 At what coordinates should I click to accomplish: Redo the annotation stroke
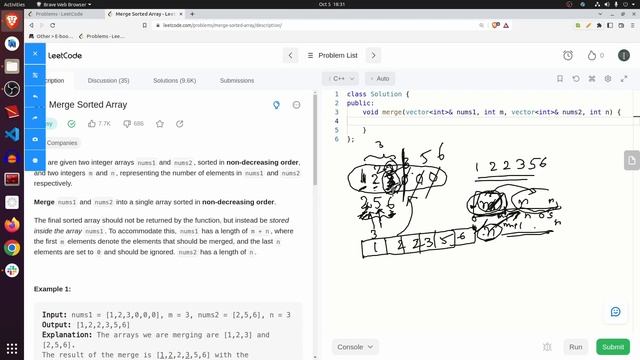pos(35,118)
